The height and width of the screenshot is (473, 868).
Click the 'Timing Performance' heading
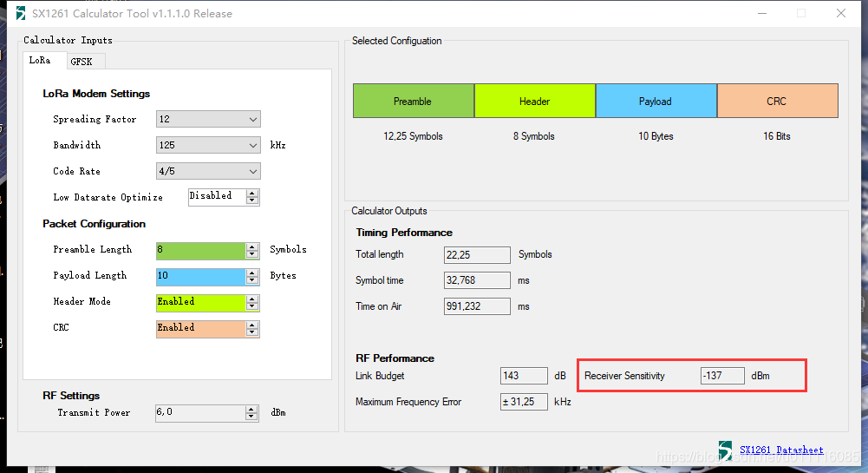(404, 233)
